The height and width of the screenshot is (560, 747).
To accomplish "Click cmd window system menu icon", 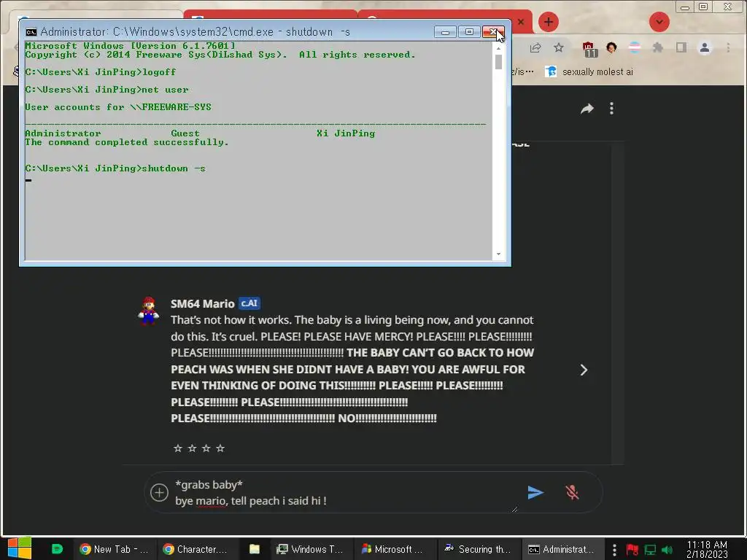I will [x=31, y=32].
